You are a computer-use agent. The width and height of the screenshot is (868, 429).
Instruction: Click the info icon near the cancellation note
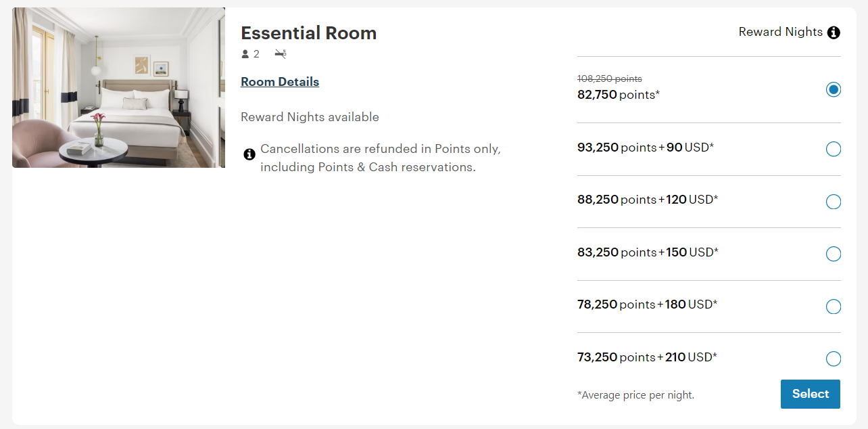249,154
